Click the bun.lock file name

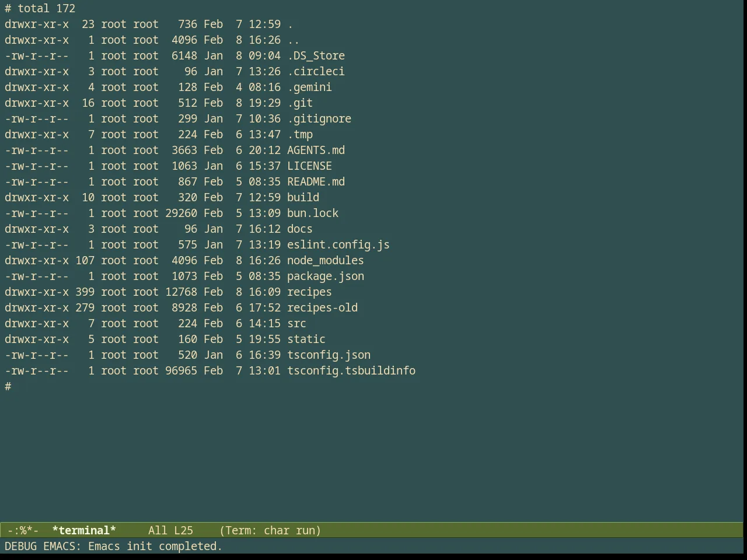(x=313, y=213)
